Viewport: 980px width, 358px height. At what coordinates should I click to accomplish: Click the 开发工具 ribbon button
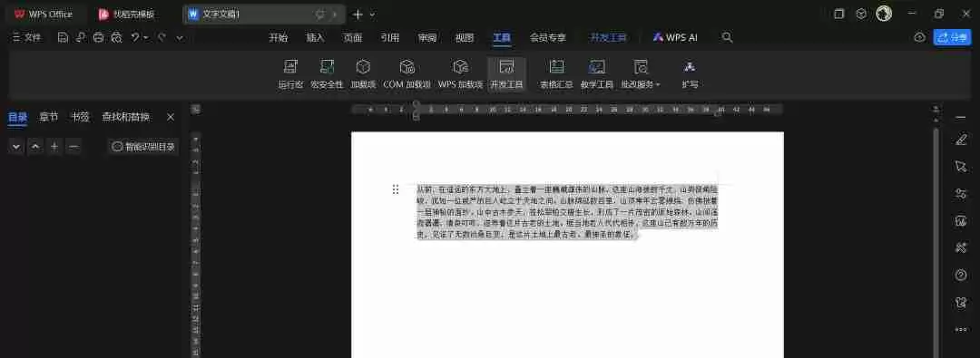pyautogui.click(x=507, y=74)
